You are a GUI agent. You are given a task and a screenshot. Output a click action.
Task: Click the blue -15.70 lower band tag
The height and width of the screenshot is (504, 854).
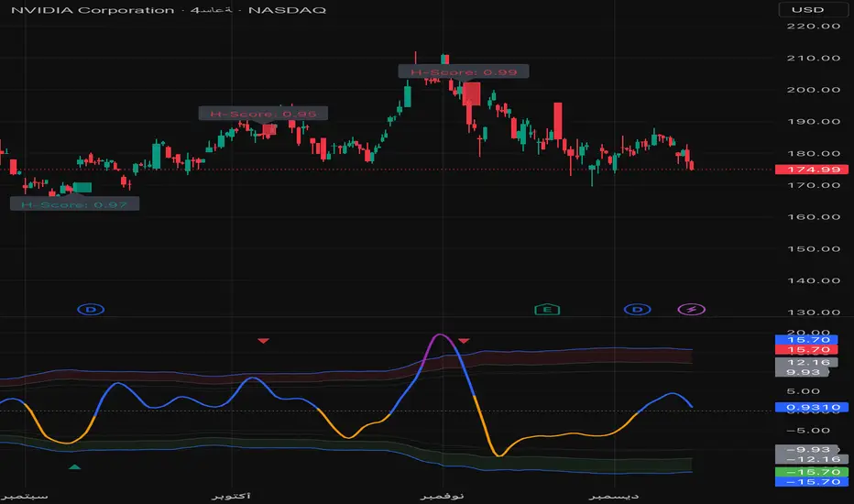(812, 482)
